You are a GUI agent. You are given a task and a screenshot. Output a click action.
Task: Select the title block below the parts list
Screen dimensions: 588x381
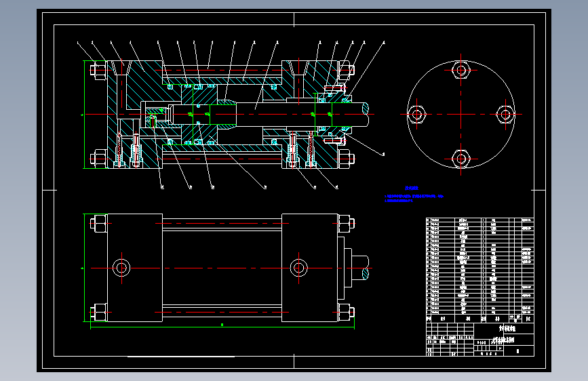tap(480, 340)
